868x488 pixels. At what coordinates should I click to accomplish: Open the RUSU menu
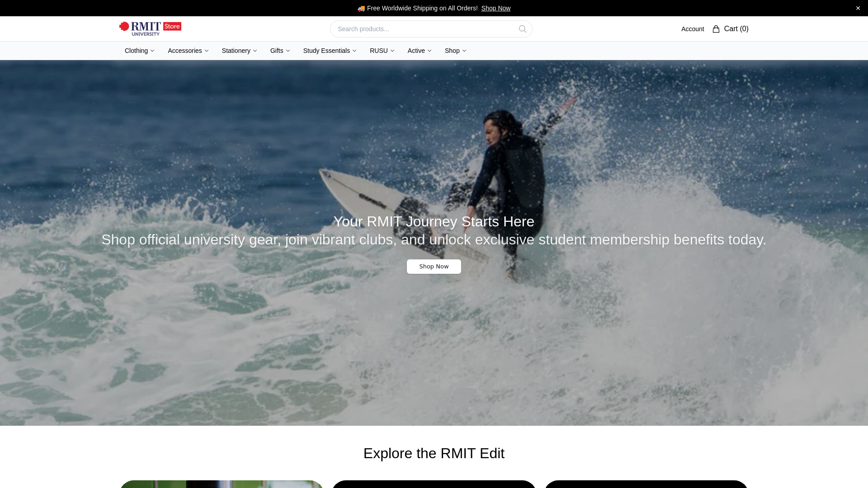click(x=382, y=51)
